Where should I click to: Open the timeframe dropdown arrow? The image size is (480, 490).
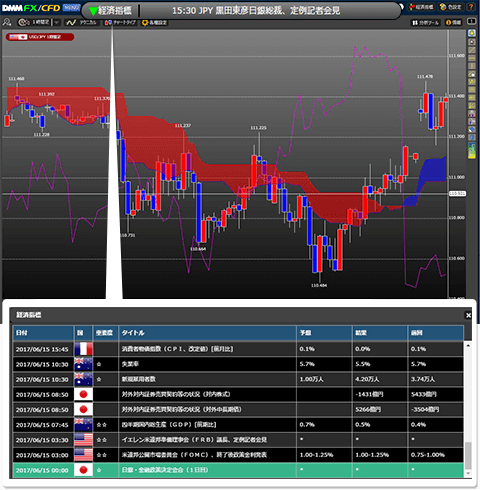pos(57,22)
